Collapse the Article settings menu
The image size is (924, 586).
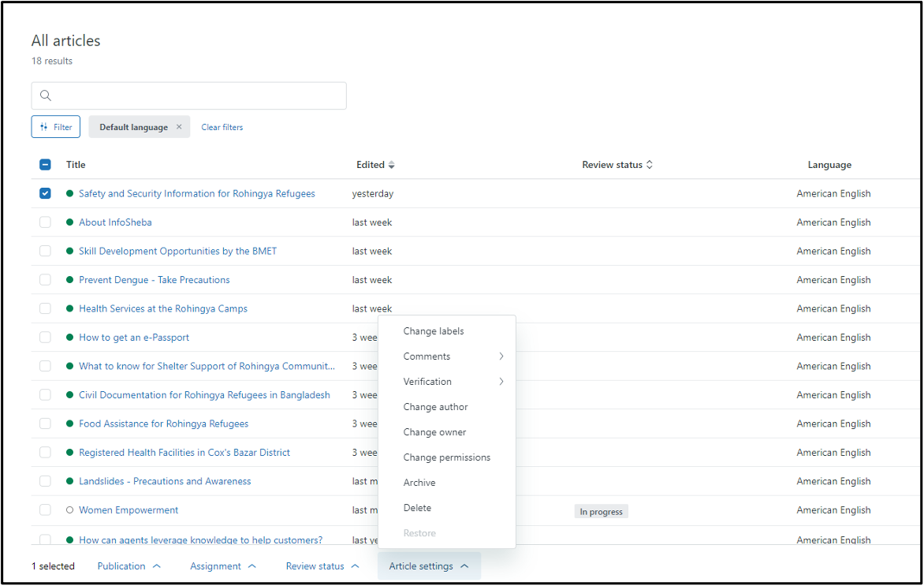point(429,566)
